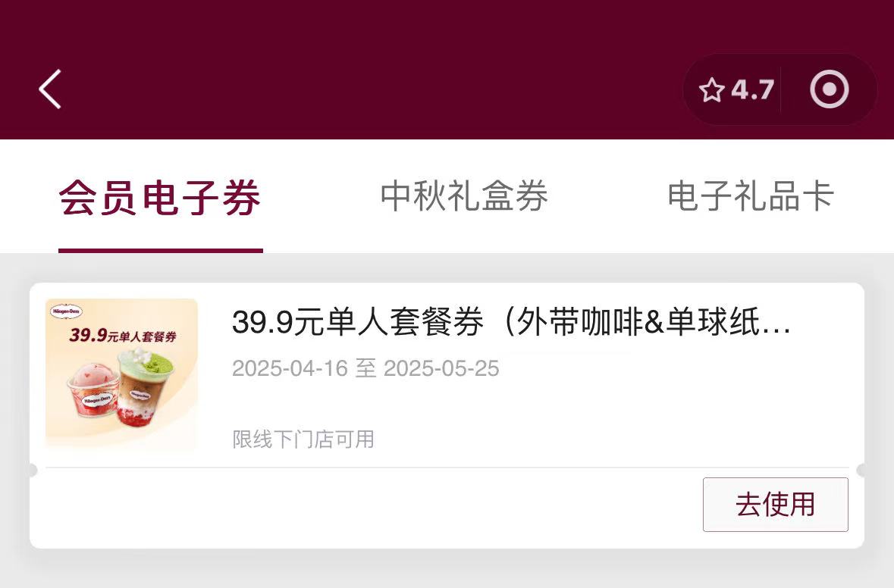Screen dimensions: 894x588
Task: Open the 39.9元单人套餐券 coupon title
Action: click(x=511, y=322)
